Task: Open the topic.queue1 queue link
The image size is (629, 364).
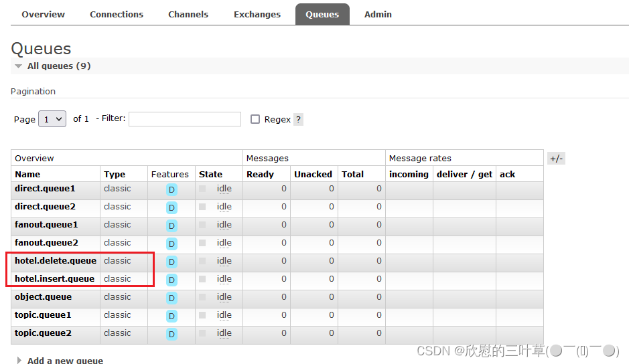Action: coord(43,314)
